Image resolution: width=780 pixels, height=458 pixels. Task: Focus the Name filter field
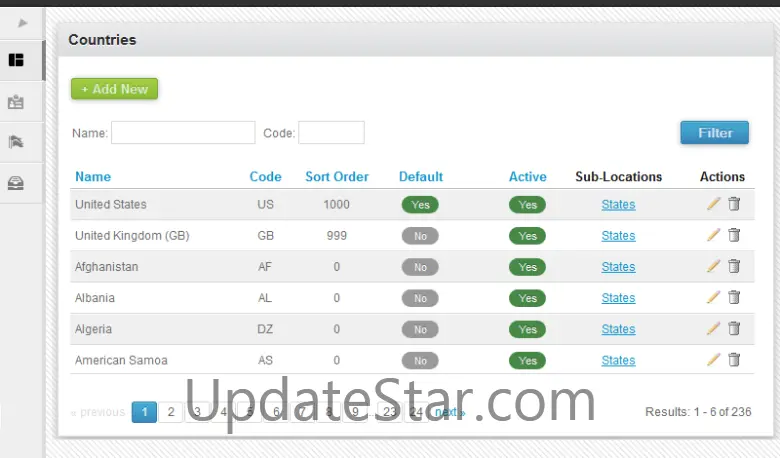click(183, 133)
